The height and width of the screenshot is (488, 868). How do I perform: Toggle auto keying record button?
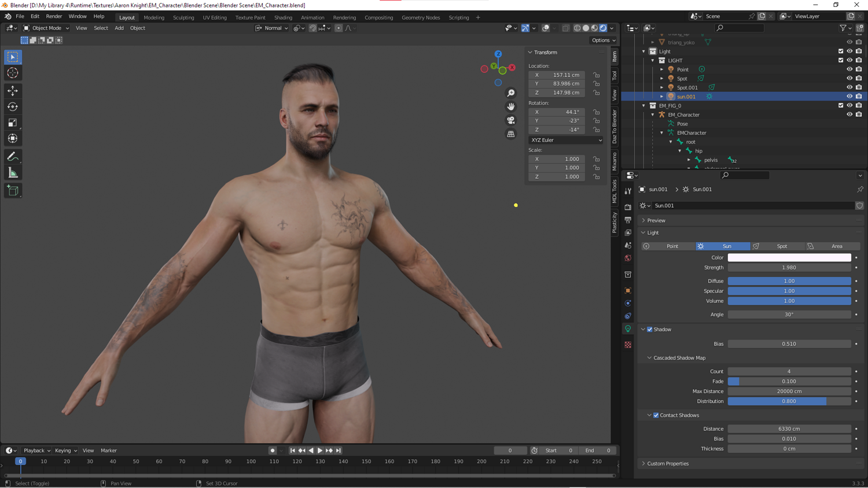[273, 450]
